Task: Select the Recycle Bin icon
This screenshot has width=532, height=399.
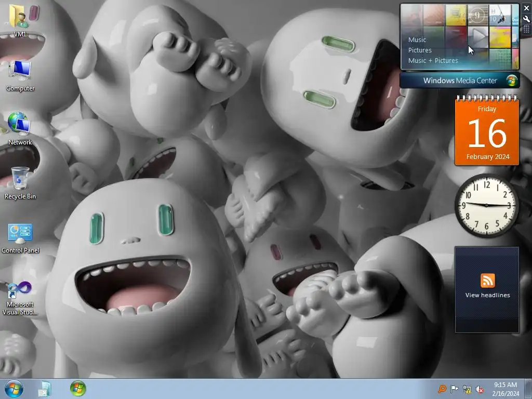Action: [20, 183]
